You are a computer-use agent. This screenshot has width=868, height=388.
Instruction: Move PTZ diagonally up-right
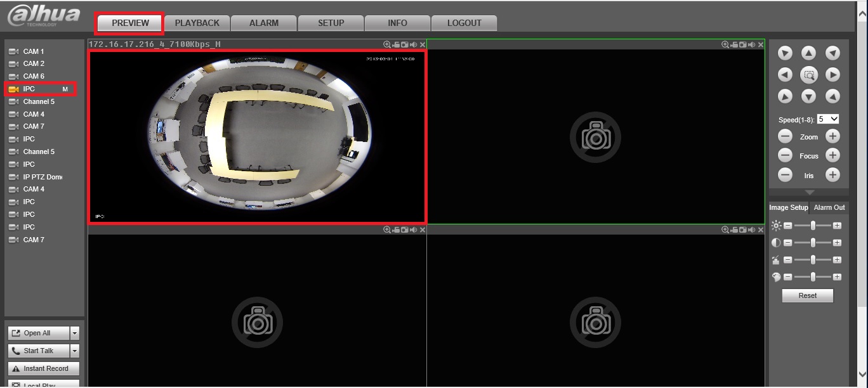click(x=832, y=54)
